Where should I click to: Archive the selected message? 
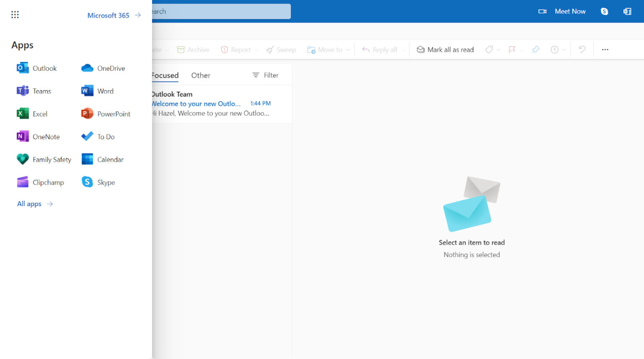click(193, 49)
